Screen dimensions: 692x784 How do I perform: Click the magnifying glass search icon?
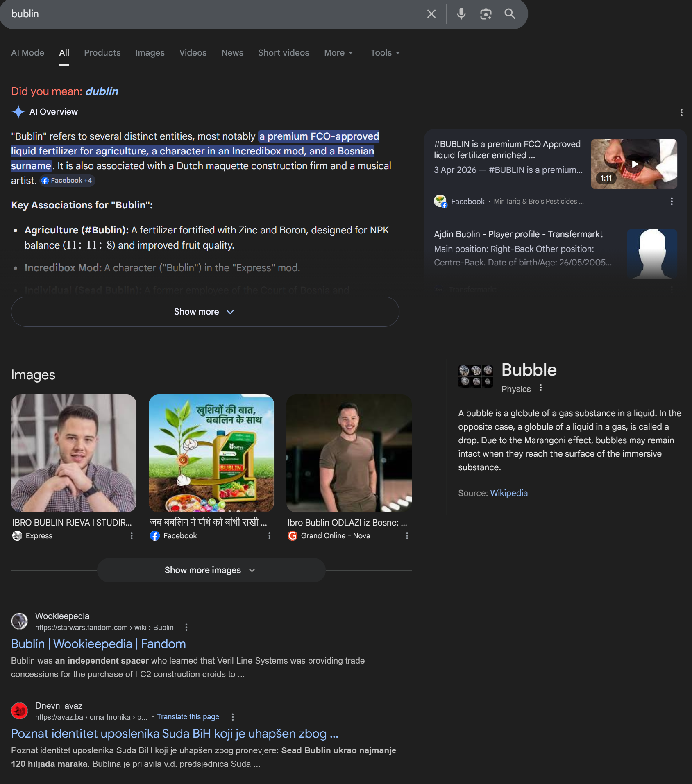(x=510, y=14)
